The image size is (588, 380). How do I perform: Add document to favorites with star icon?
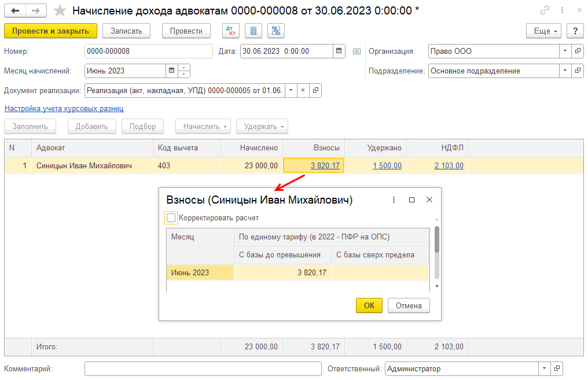click(x=60, y=10)
